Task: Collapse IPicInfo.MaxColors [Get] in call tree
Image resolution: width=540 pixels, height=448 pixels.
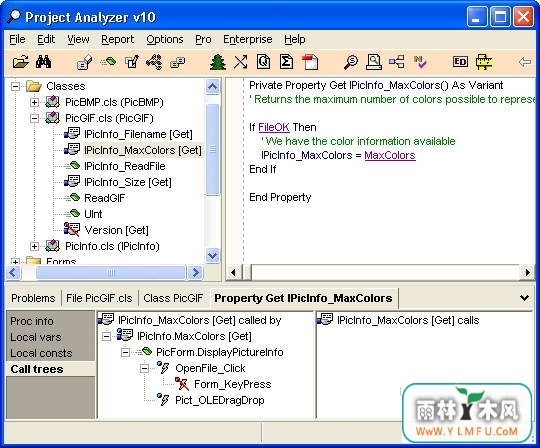Action: [x=107, y=336]
